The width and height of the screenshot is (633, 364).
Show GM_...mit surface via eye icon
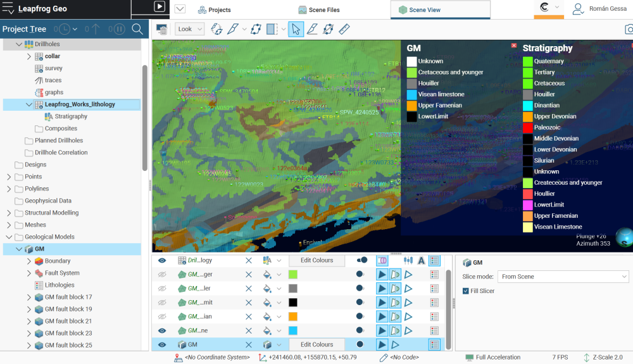pos(162,303)
